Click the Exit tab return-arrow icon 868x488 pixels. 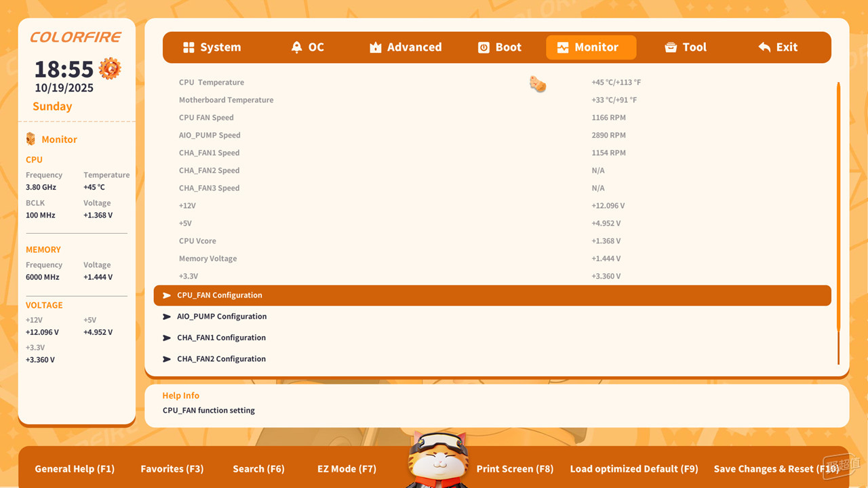[x=764, y=47]
